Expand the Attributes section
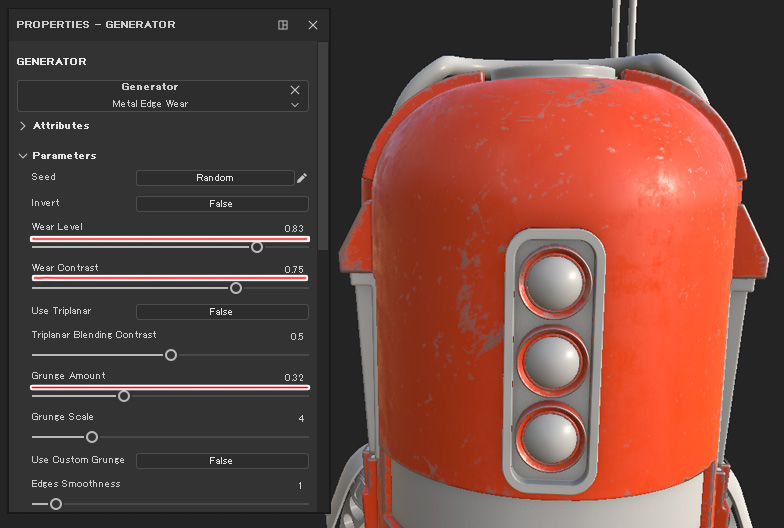 [23, 126]
